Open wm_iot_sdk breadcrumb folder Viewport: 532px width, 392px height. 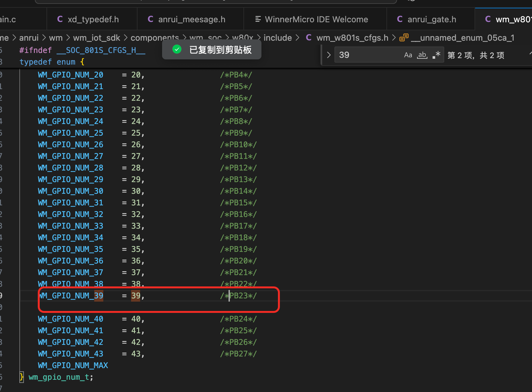[x=97, y=38]
